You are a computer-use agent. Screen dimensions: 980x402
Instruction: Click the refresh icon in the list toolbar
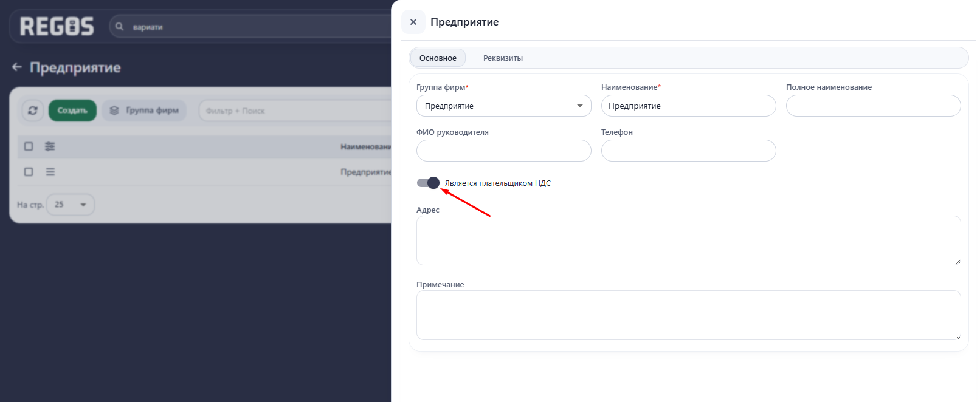click(33, 111)
